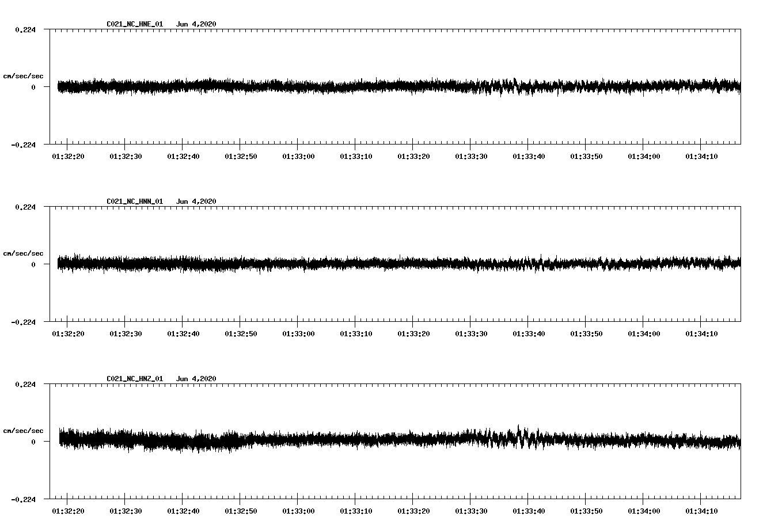The width and height of the screenshot is (782, 532).
Task: Click -0.224 lower limit of HNE plot
Action: tap(23, 145)
